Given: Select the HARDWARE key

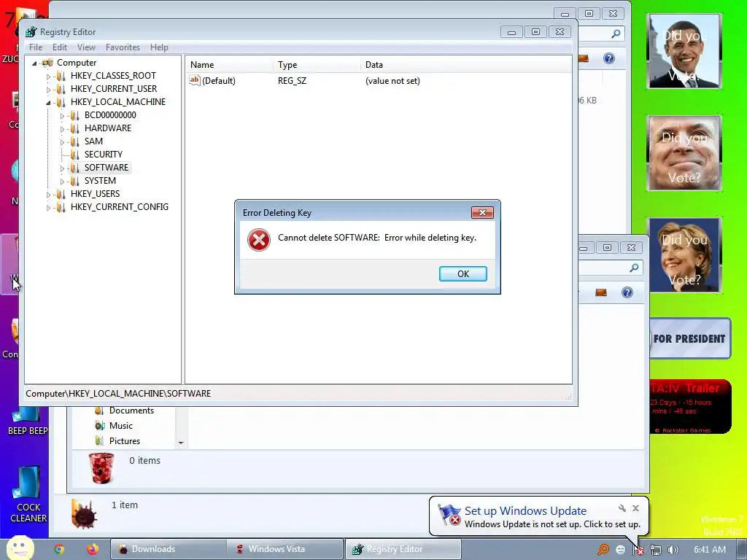Looking at the screenshot, I should pos(108,128).
